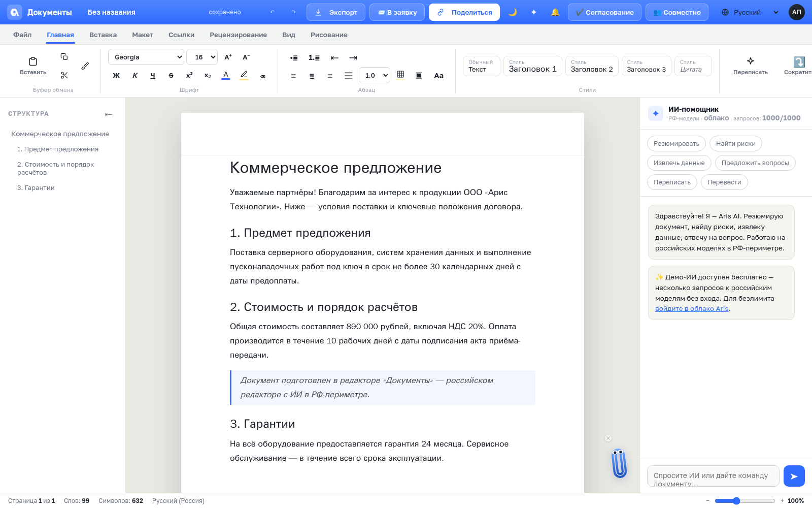Open notifications with the bell icon
This screenshot has width=812, height=508.
tap(555, 12)
